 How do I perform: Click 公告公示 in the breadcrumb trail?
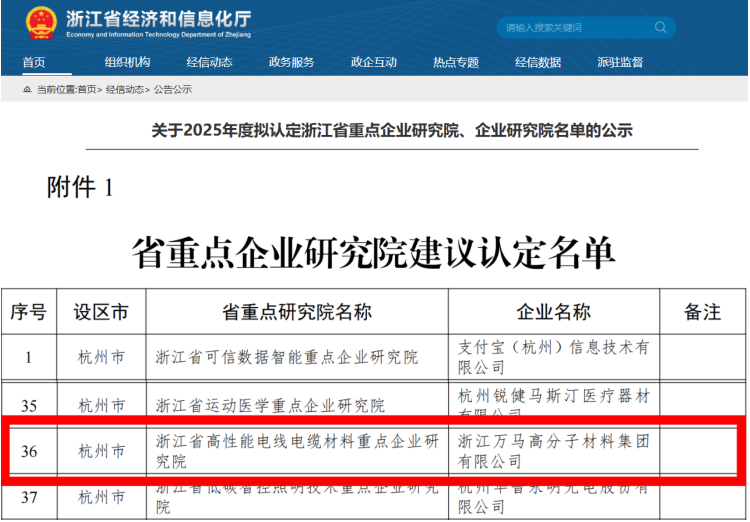tap(172, 90)
